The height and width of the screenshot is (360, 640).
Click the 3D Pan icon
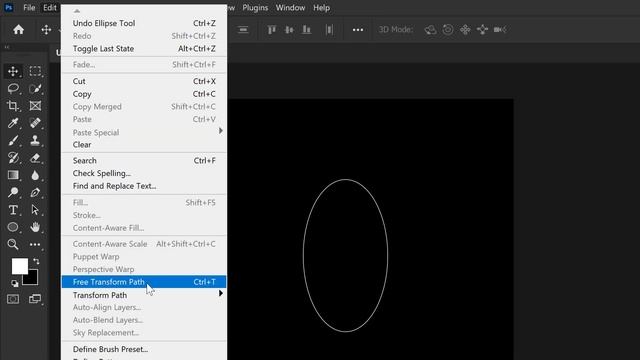tap(465, 29)
